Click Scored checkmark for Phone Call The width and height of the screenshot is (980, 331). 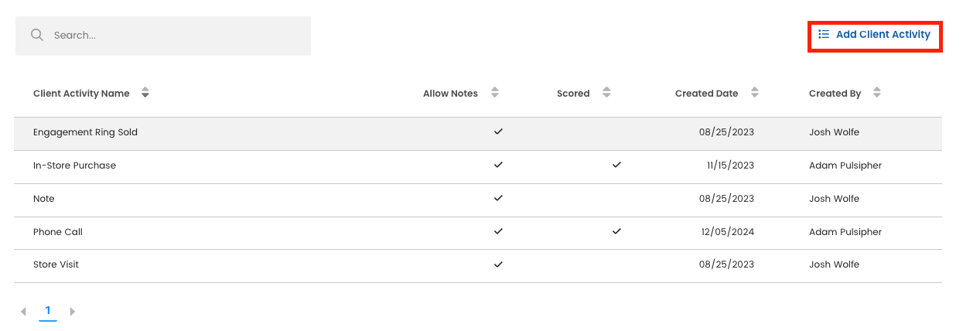(x=616, y=231)
